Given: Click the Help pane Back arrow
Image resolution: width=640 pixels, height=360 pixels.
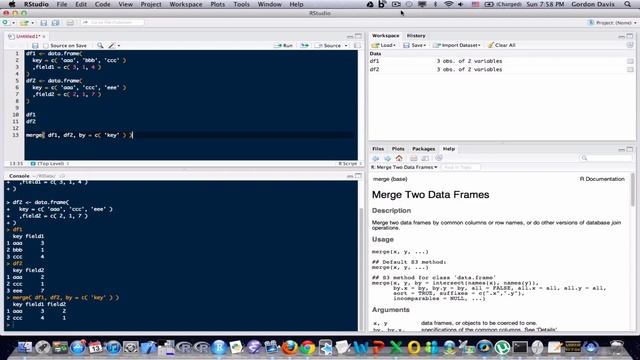Looking at the screenshot, I should coord(376,158).
